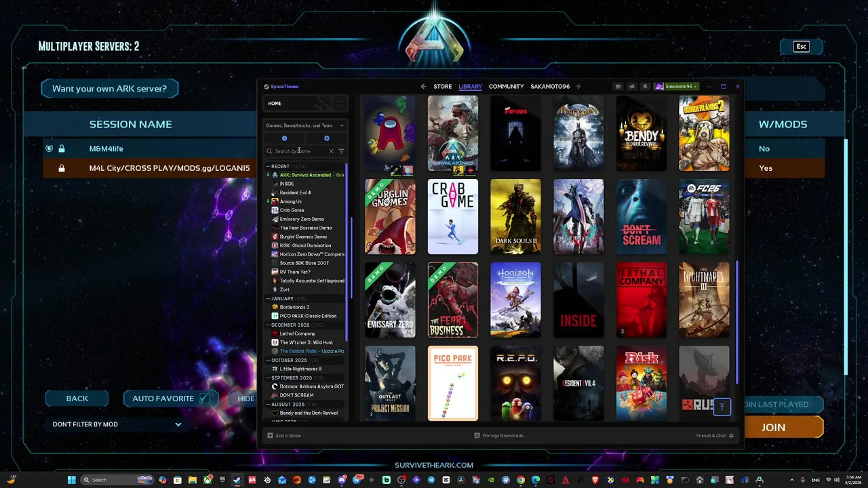The width and height of the screenshot is (868, 488).
Task: Collapse the SEPTEMBER 2025 category
Action: click(x=268, y=378)
